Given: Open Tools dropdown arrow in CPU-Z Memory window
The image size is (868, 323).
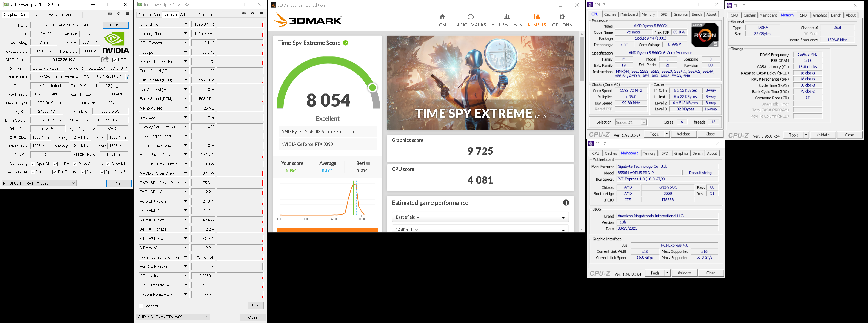Looking at the screenshot, I should pos(806,135).
